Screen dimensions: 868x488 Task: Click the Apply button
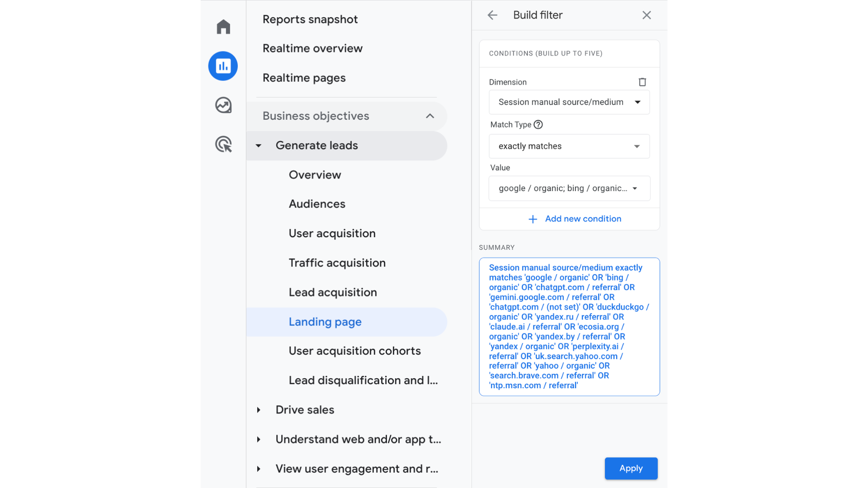pos(631,469)
